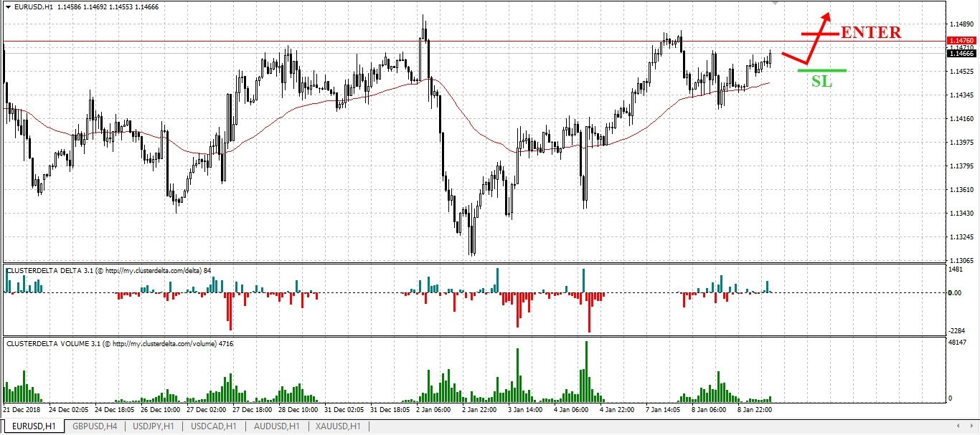
Task: Select the green SL line drawing
Action: [x=822, y=70]
